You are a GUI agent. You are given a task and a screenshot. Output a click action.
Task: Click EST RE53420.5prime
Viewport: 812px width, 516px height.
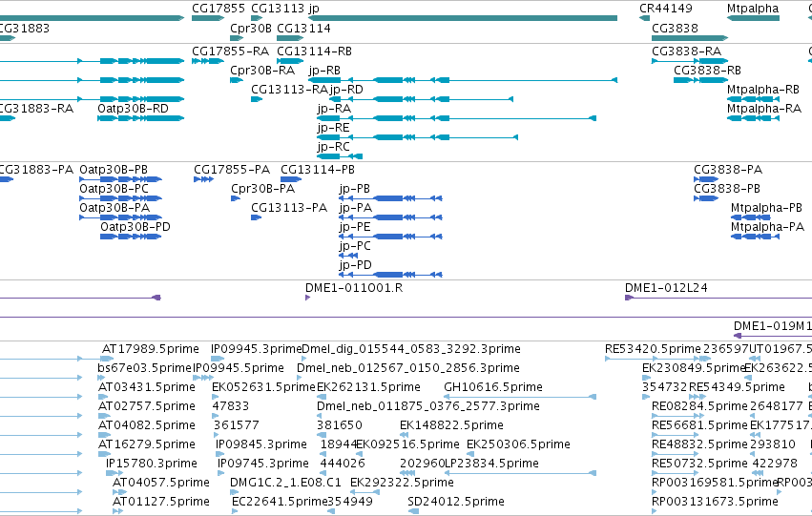(653, 349)
